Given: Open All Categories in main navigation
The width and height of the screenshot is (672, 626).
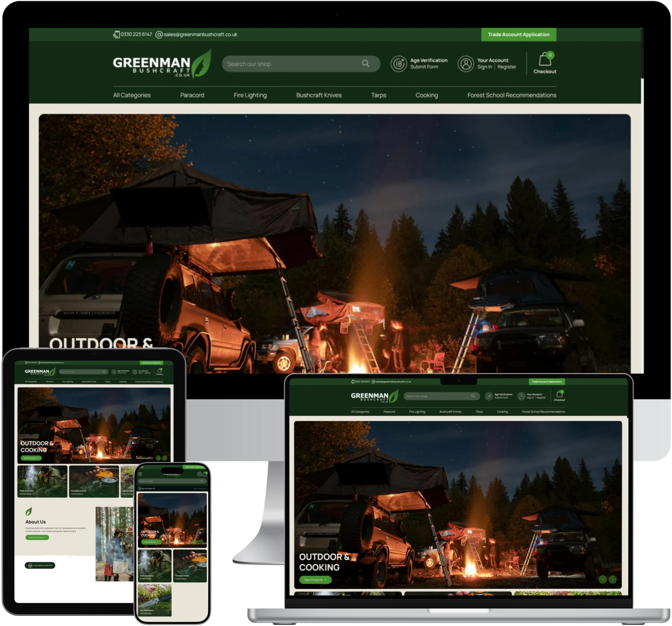Looking at the screenshot, I should [132, 95].
